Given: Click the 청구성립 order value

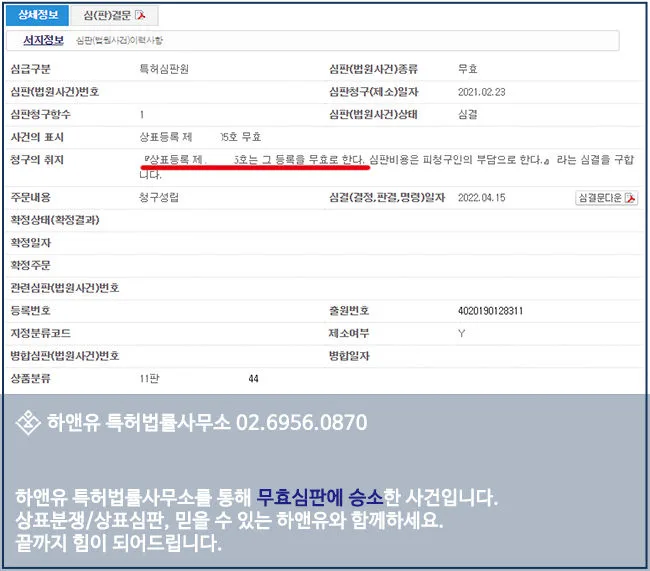Looking at the screenshot, I should point(159,197).
